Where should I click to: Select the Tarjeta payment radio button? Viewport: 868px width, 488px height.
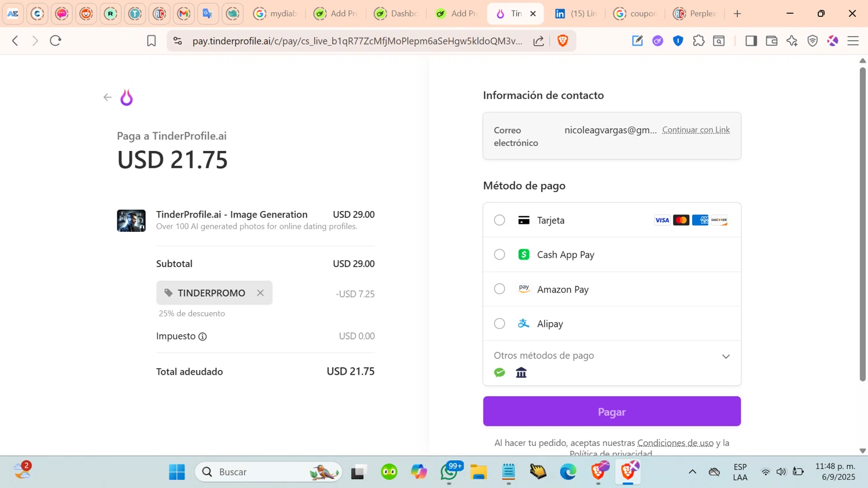click(x=499, y=220)
